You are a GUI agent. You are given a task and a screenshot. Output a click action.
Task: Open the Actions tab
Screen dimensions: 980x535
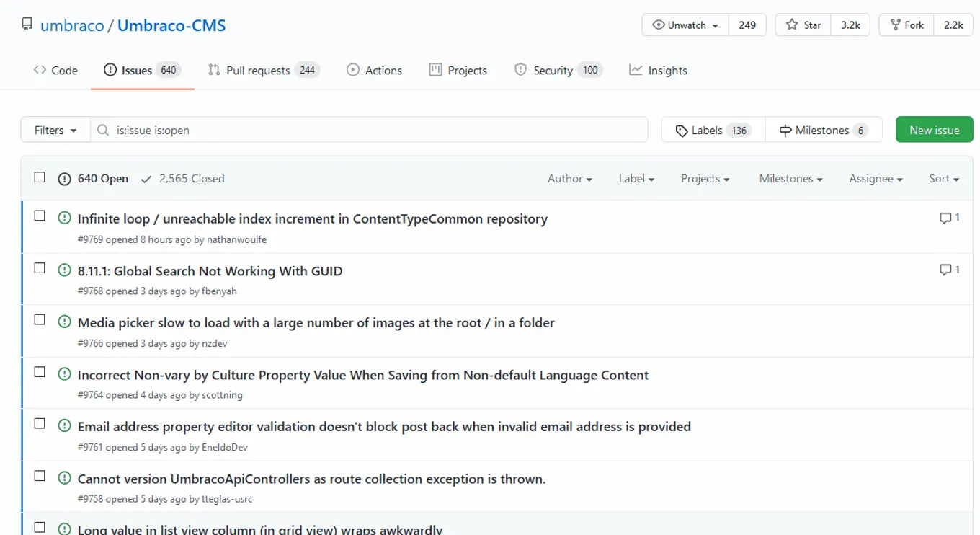375,70
